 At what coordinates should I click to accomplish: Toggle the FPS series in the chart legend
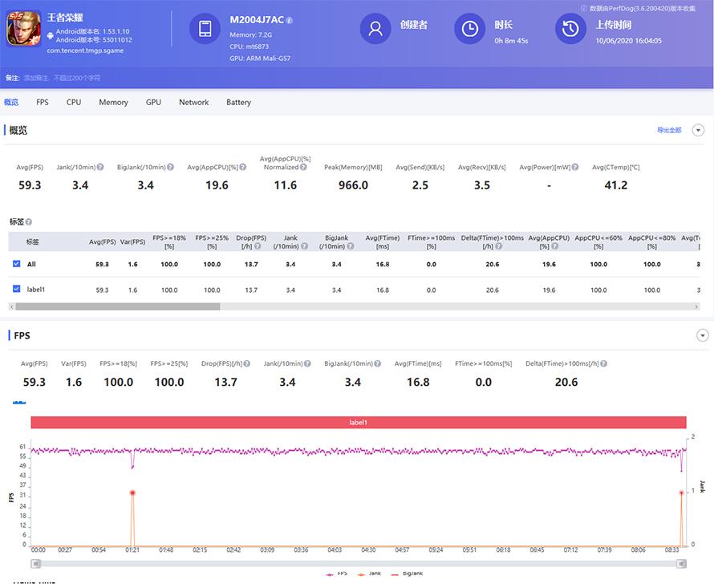tap(336, 574)
